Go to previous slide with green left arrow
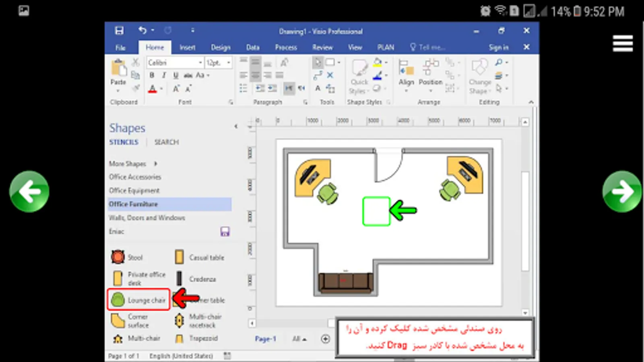This screenshot has width=644, height=362. tap(29, 191)
